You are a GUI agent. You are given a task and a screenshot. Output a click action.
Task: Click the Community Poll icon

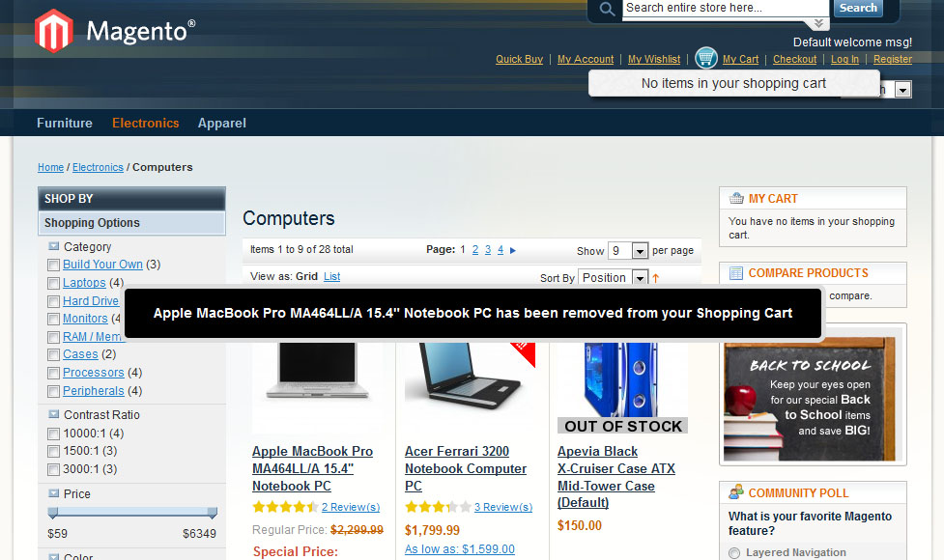click(736, 492)
